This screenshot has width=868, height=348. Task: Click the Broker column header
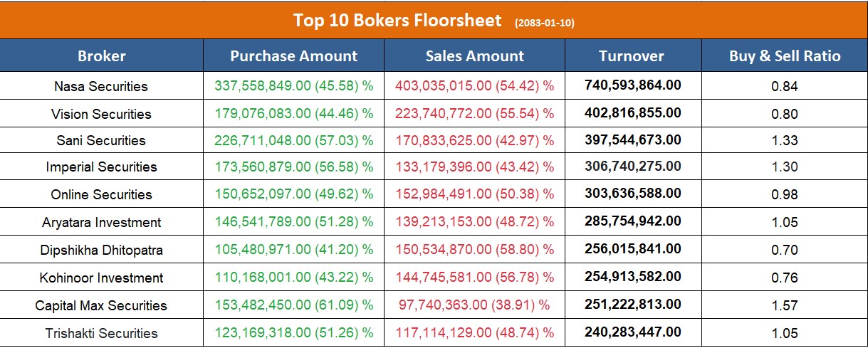(x=101, y=56)
